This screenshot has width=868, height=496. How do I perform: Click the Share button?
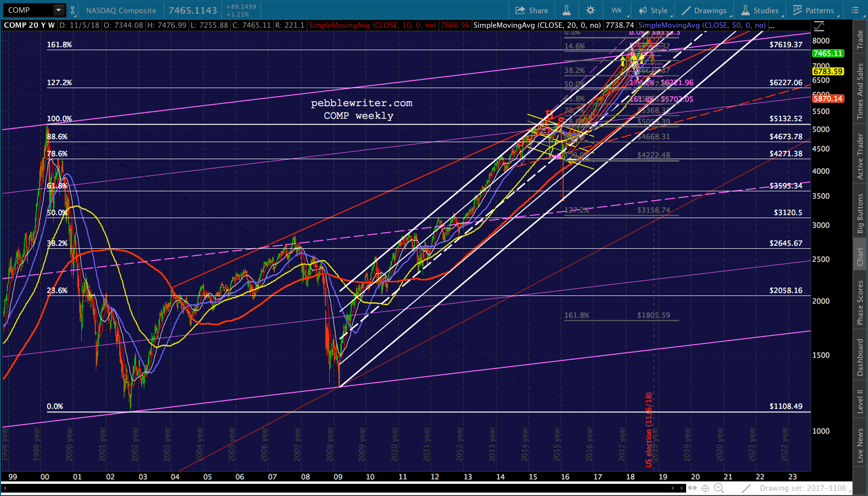point(531,10)
